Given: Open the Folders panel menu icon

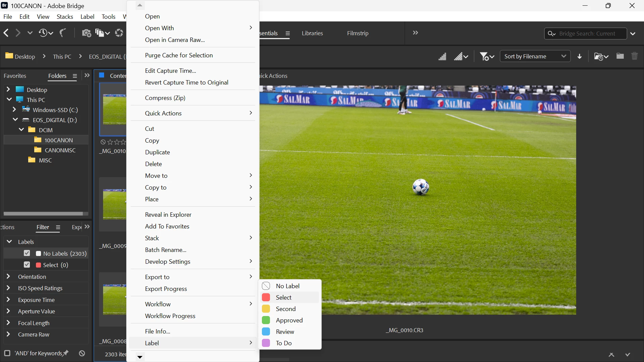Looking at the screenshot, I should tap(75, 76).
